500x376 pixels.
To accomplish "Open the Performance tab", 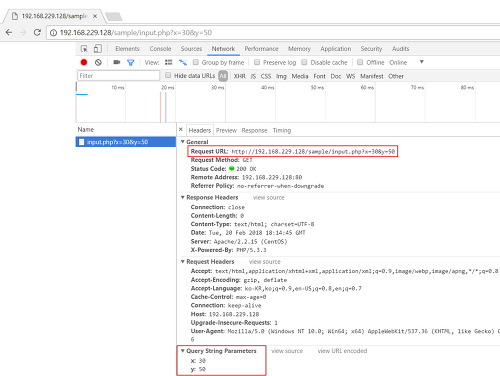I will coord(261,49).
